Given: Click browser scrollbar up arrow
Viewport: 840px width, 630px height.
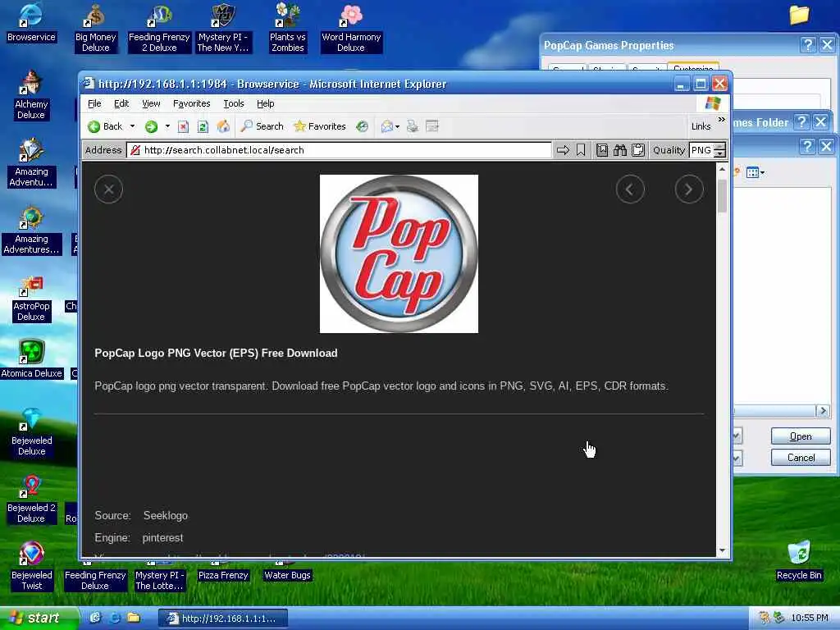Looking at the screenshot, I should point(722,169).
